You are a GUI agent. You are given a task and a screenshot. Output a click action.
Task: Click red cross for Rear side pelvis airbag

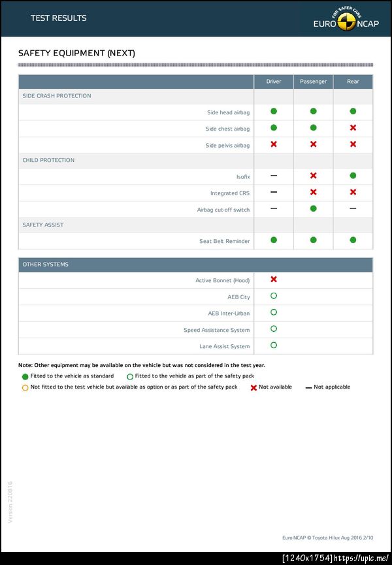[x=353, y=144]
